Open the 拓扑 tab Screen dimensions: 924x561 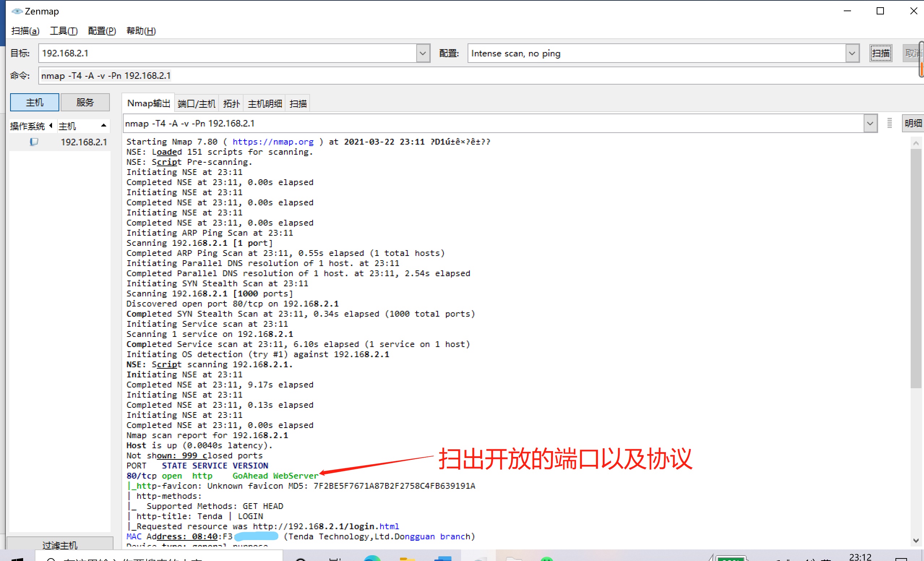click(231, 103)
